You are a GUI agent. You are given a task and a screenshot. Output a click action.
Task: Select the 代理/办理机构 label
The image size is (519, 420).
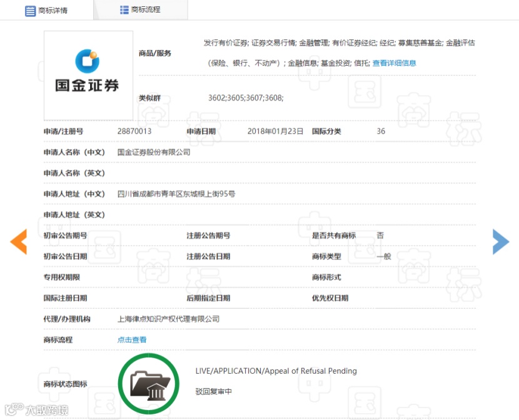(x=67, y=319)
